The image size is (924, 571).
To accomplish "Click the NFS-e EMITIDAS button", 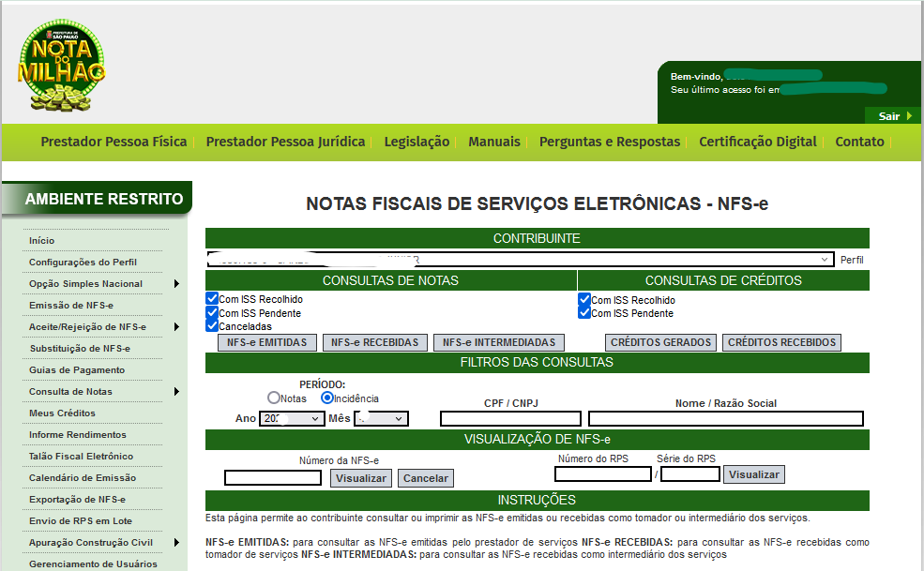I will click(267, 343).
